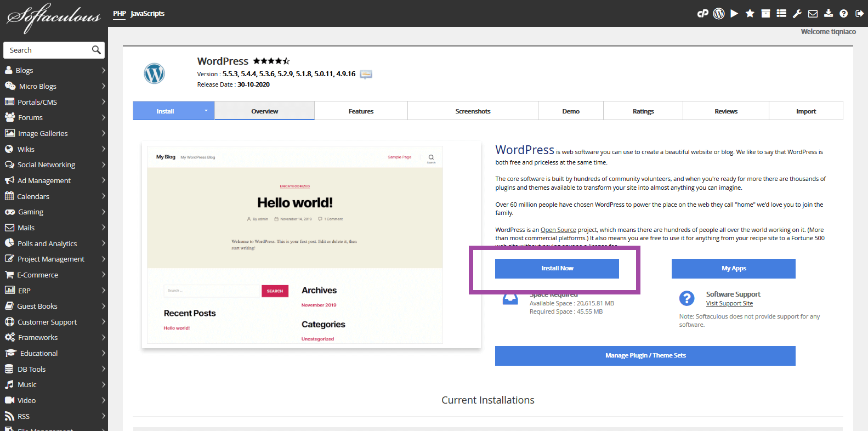Viewport: 868px width, 431px height.
Task: Click the WordPress manager icon in top bar
Action: (x=718, y=14)
